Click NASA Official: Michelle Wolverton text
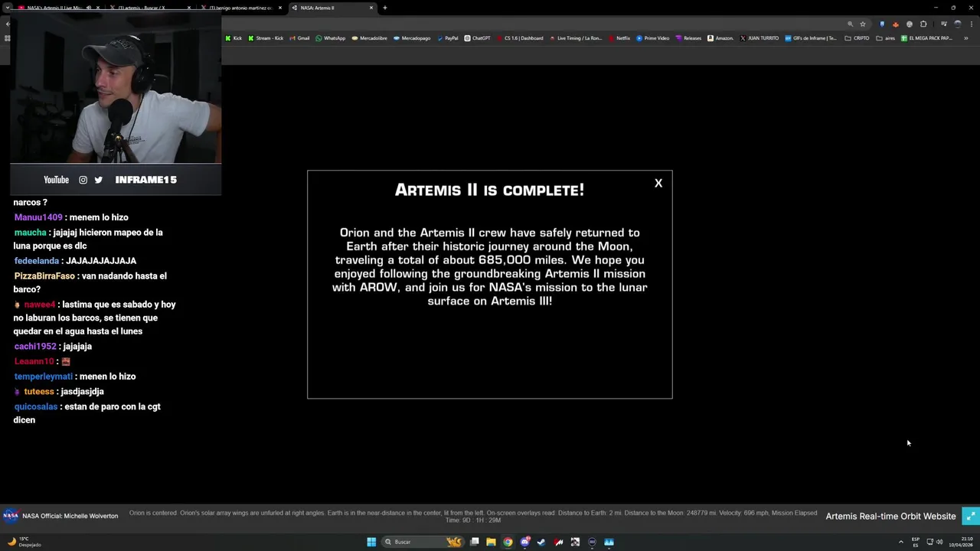Viewport: 980px width, 551px height. [x=70, y=516]
